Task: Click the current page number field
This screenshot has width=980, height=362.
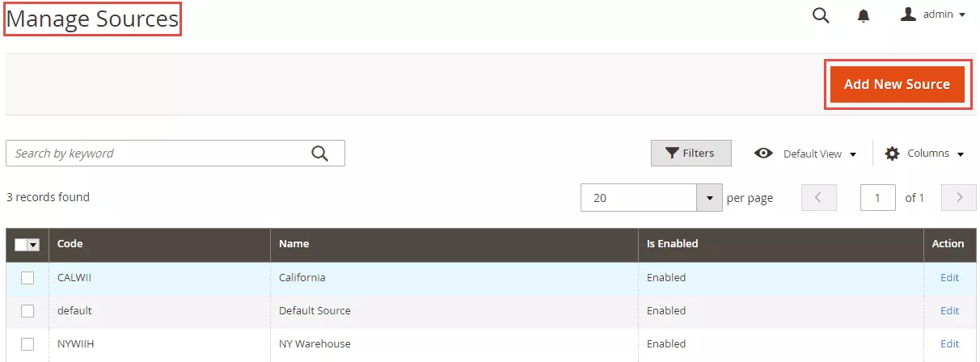Action: point(878,198)
